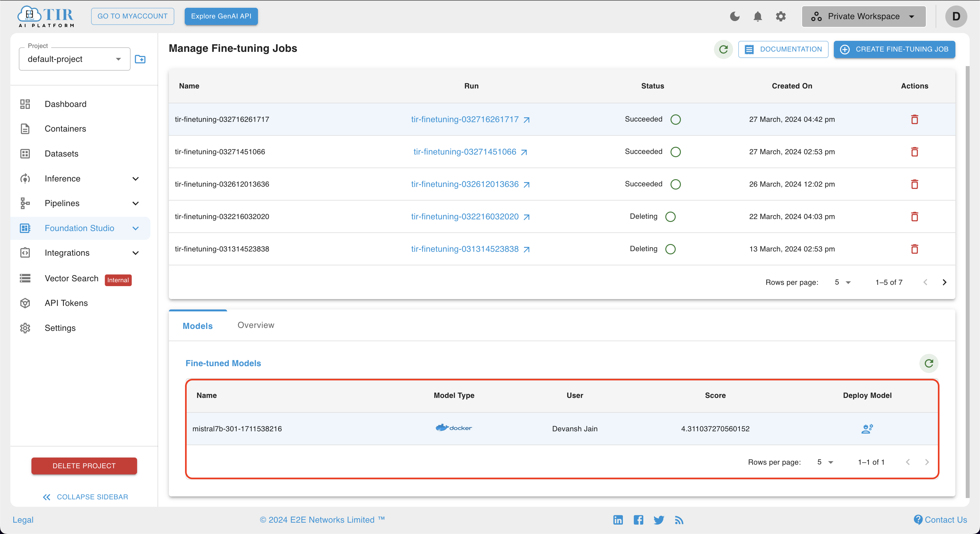Delete job tir-finetuning-032716261717
This screenshot has height=534, width=980.
915,120
